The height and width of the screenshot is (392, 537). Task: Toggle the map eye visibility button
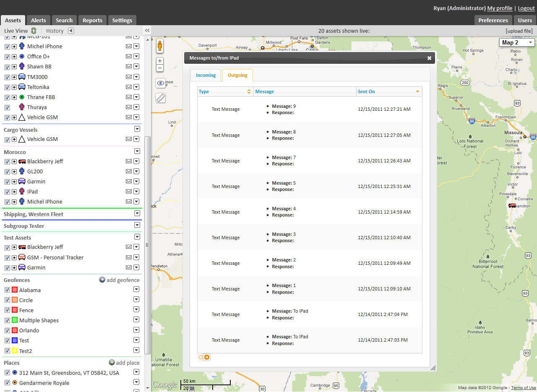pos(161,83)
